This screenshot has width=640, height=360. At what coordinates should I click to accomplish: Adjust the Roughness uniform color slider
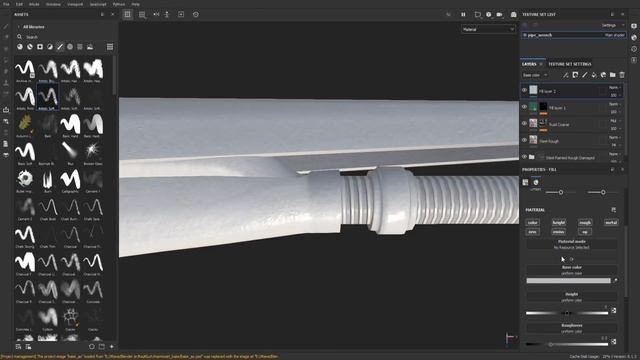567,344
